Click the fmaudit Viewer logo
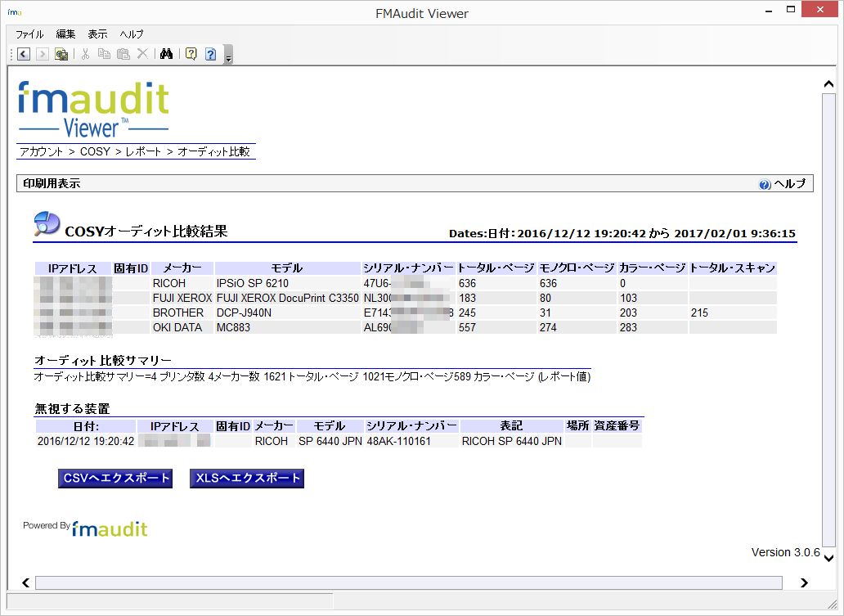Viewport: 844px width, 616px height. [x=94, y=110]
